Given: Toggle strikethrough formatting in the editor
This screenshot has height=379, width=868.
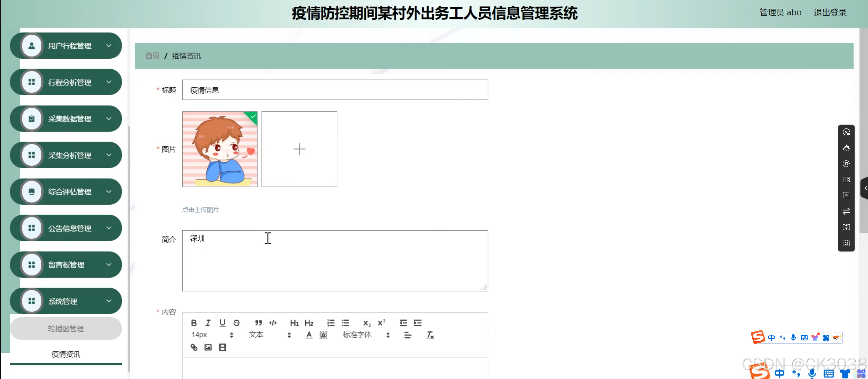Looking at the screenshot, I should (237, 323).
